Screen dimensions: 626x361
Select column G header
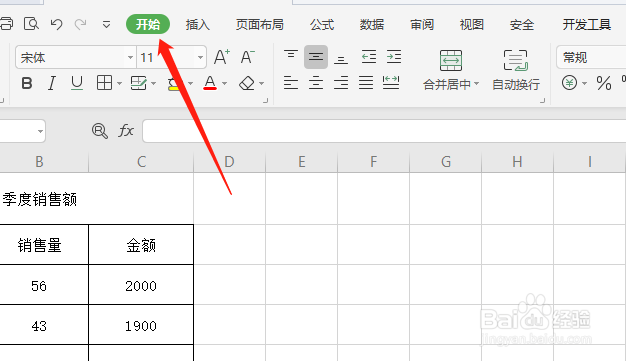[x=446, y=162]
